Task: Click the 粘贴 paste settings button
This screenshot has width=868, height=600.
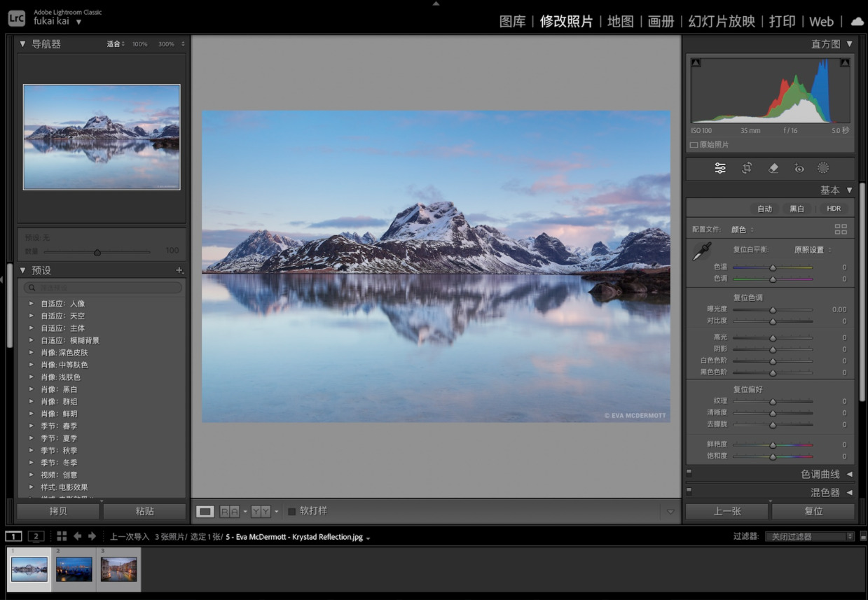Action: tap(145, 512)
